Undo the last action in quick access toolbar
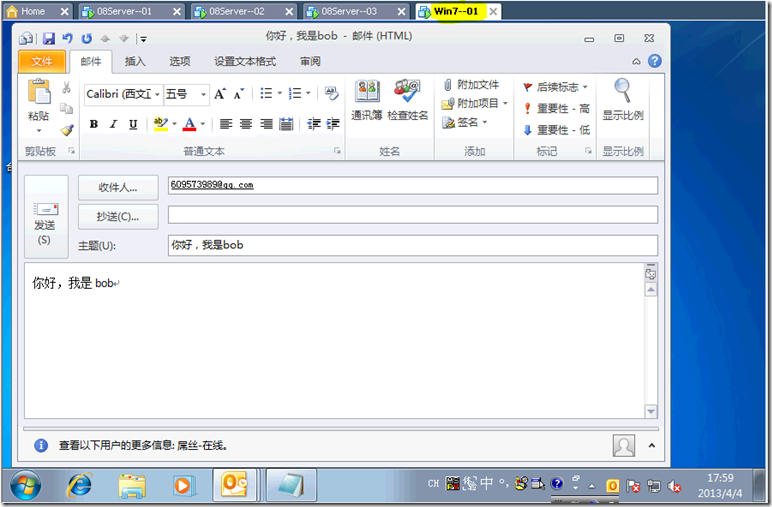The height and width of the screenshot is (507, 772). pyautogui.click(x=67, y=38)
